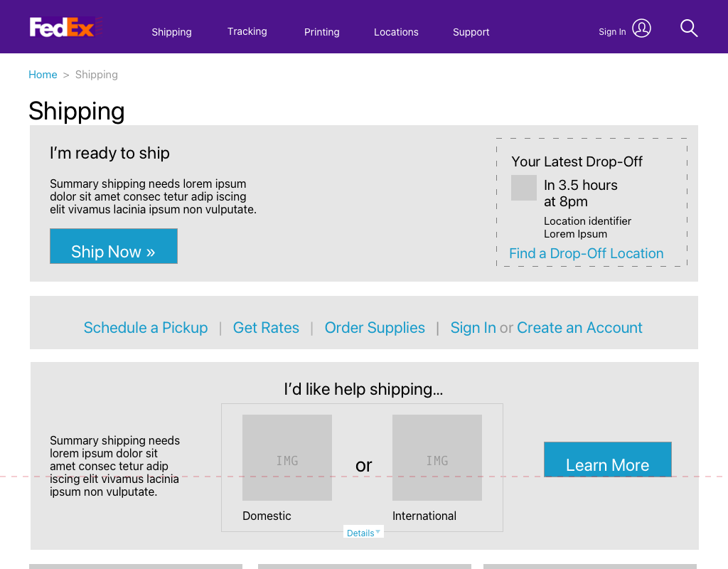Open the Shipping menu in header
The height and width of the screenshot is (569, 728).
(x=171, y=32)
